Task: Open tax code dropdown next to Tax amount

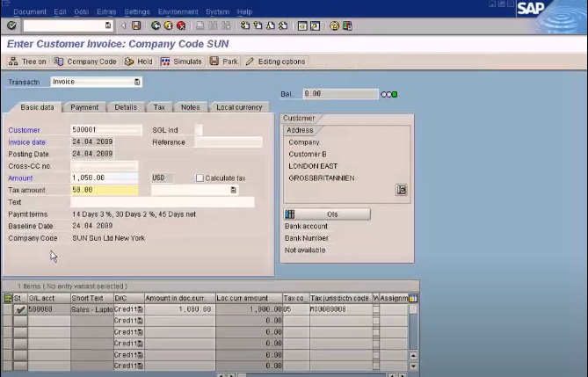Action: click(x=233, y=190)
